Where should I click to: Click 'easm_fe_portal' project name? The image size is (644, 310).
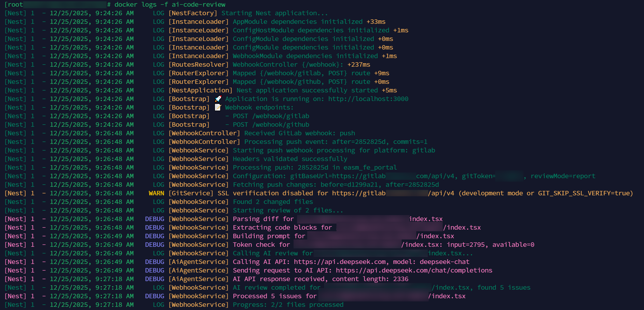(370, 167)
